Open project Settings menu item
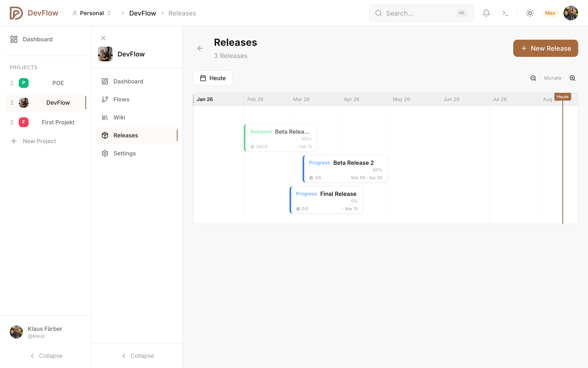 [x=137, y=153]
